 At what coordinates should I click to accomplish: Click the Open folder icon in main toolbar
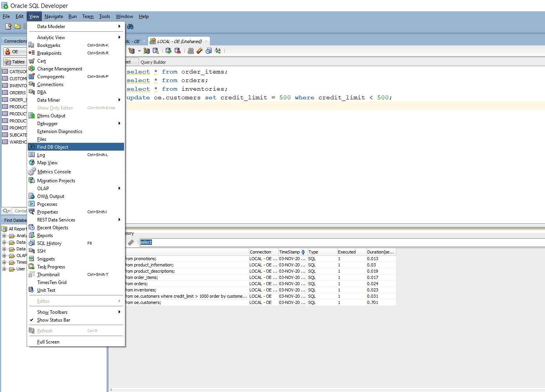(x=18, y=27)
